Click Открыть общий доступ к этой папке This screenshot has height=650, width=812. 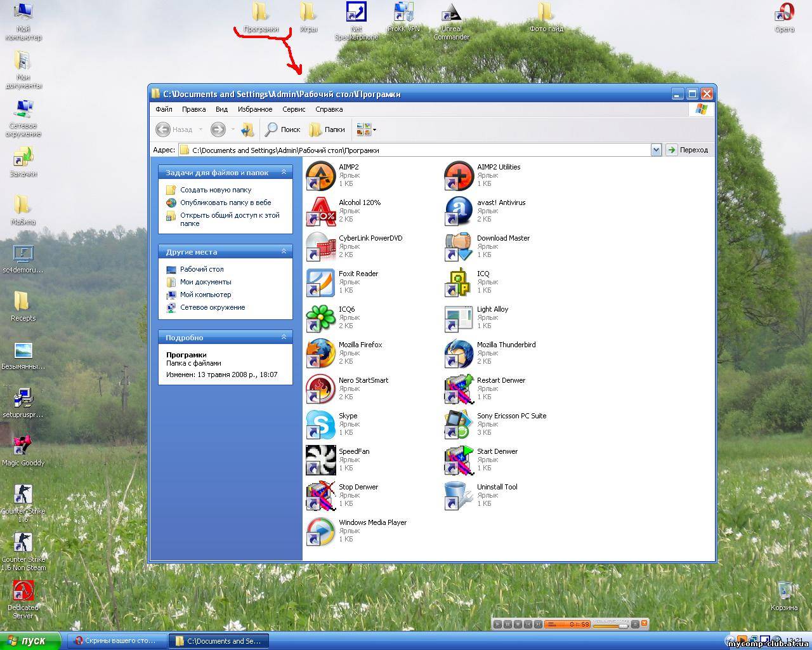point(230,219)
